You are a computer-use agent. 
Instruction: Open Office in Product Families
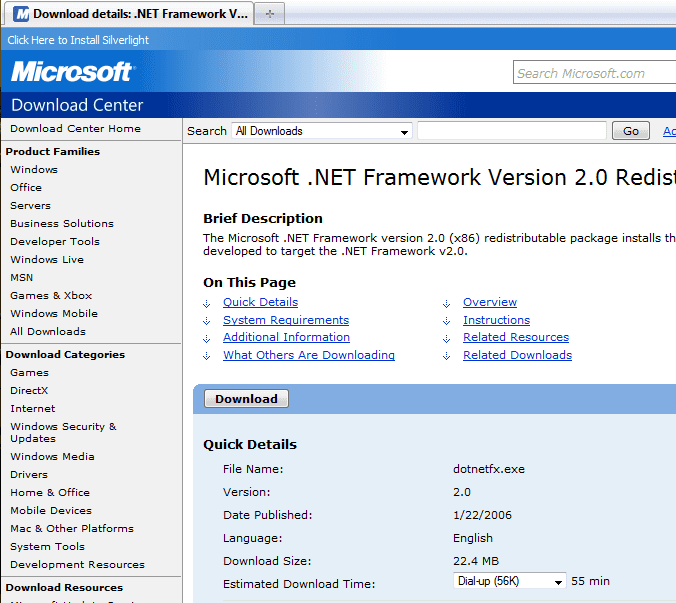pyautogui.click(x=26, y=187)
